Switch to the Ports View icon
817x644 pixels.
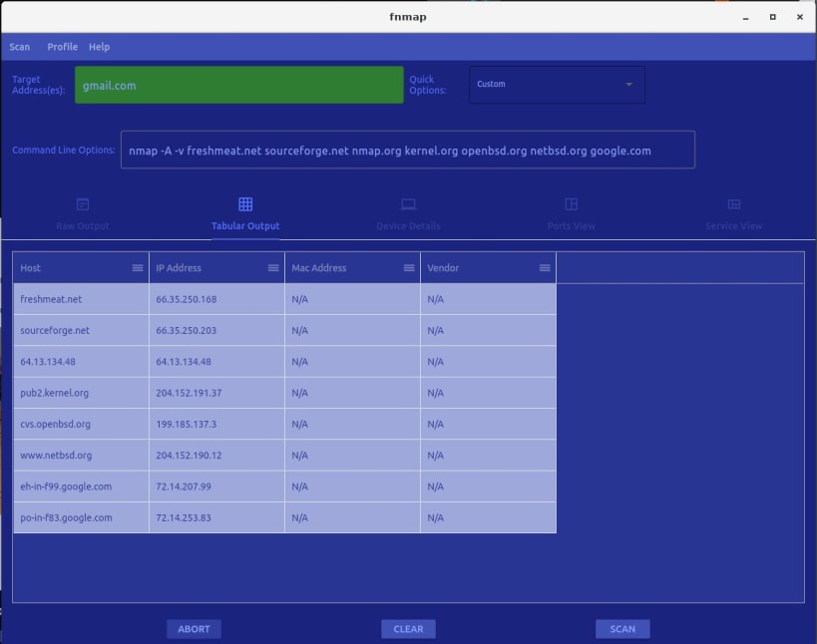pyautogui.click(x=571, y=204)
